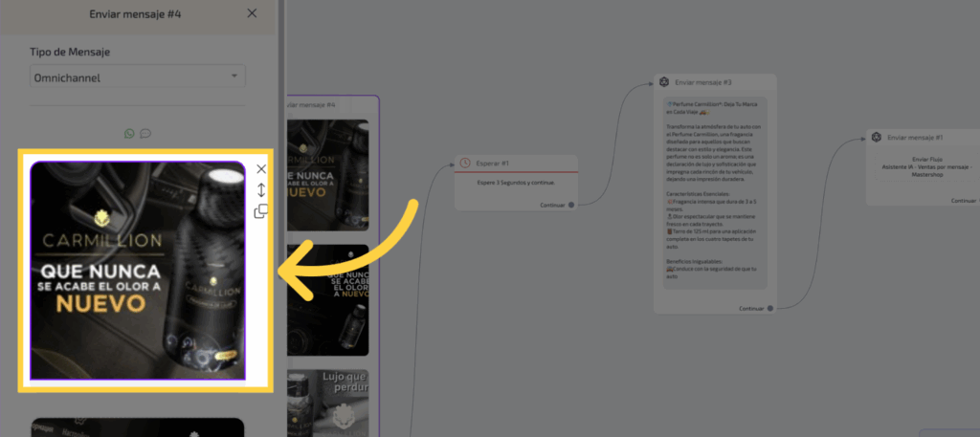The height and width of the screenshot is (437, 980).
Task: Select the second image card in side panel
Action: pos(137,426)
